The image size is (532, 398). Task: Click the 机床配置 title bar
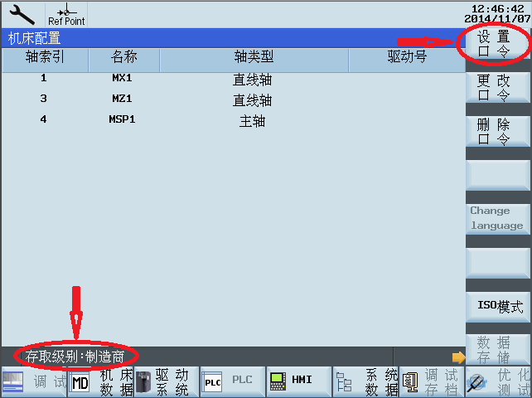pyautogui.click(x=234, y=38)
